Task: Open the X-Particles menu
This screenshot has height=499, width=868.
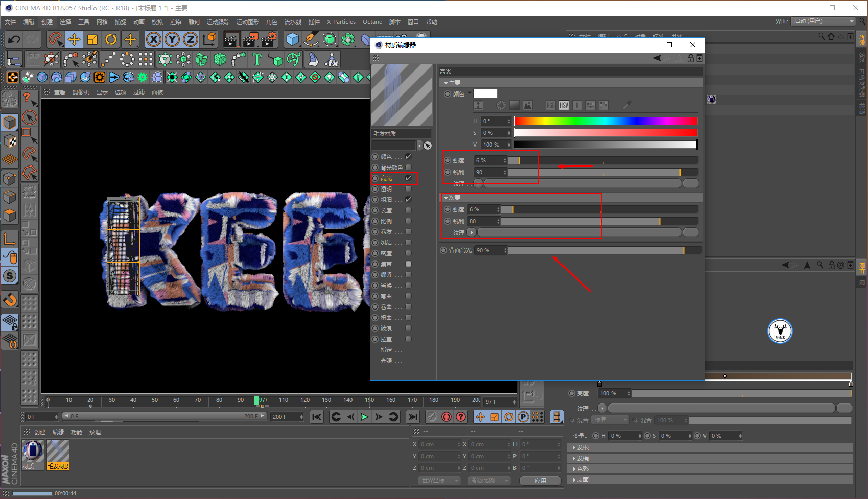Action: (341, 22)
